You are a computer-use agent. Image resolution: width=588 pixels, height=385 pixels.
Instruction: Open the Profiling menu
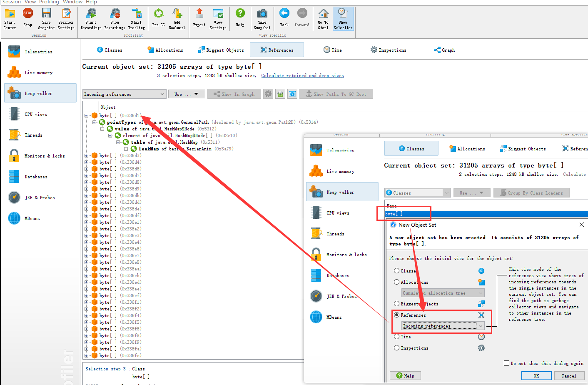coord(49,2)
